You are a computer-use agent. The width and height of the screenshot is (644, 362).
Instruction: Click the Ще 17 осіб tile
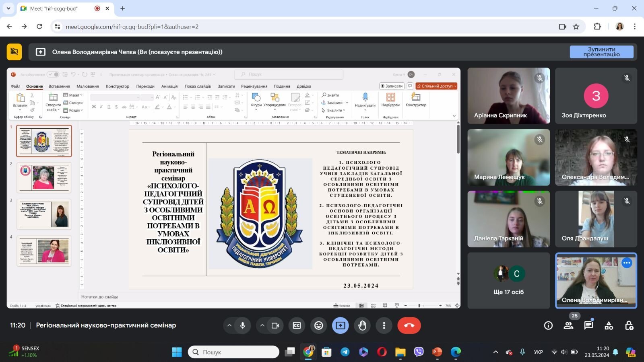(x=508, y=280)
